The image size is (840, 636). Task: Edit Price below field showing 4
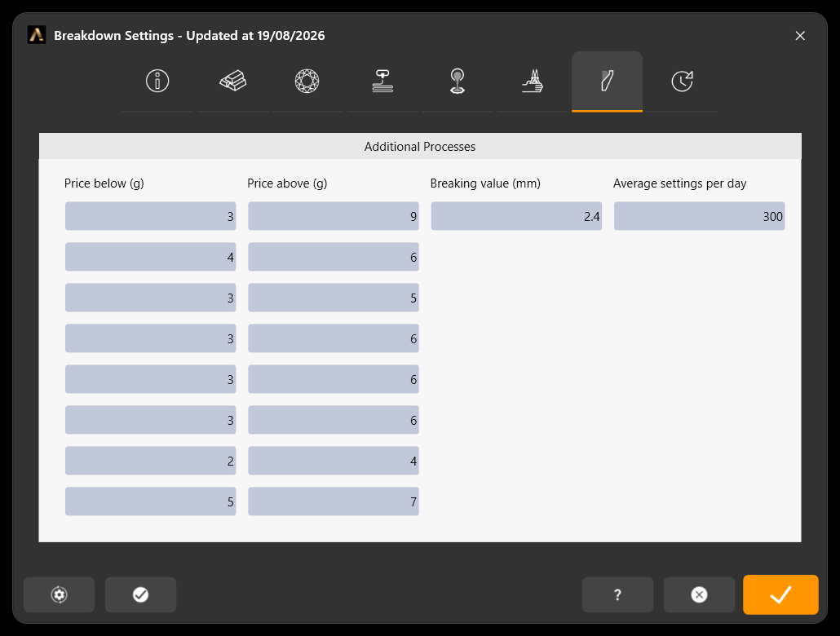click(151, 257)
